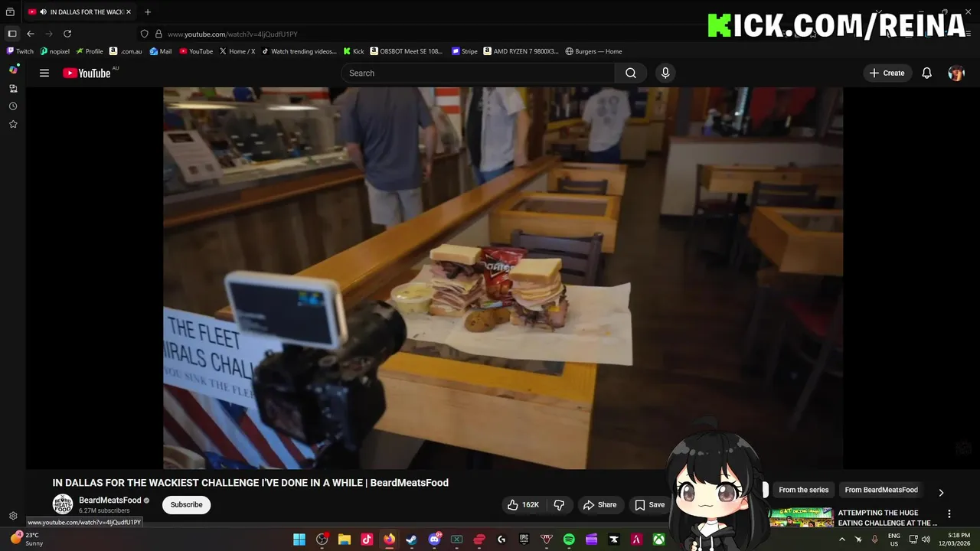The height and width of the screenshot is (551, 980).
Task: Open the AMD RYZEN 7 9800X3 bookmark
Action: [521, 51]
